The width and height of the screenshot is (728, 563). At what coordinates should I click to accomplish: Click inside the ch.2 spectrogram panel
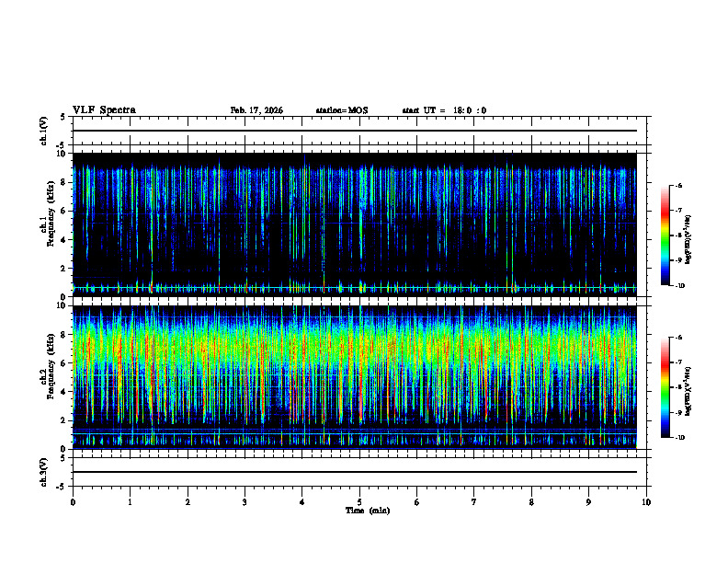coord(354,377)
